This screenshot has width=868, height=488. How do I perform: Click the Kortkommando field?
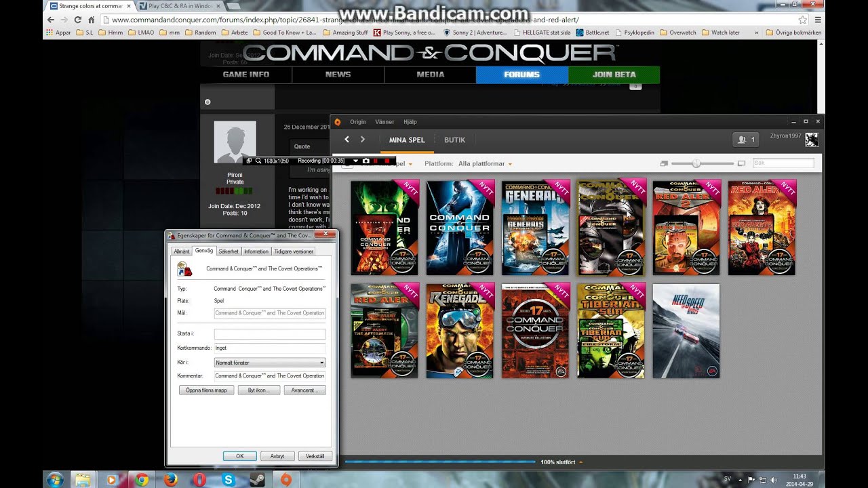pos(270,348)
